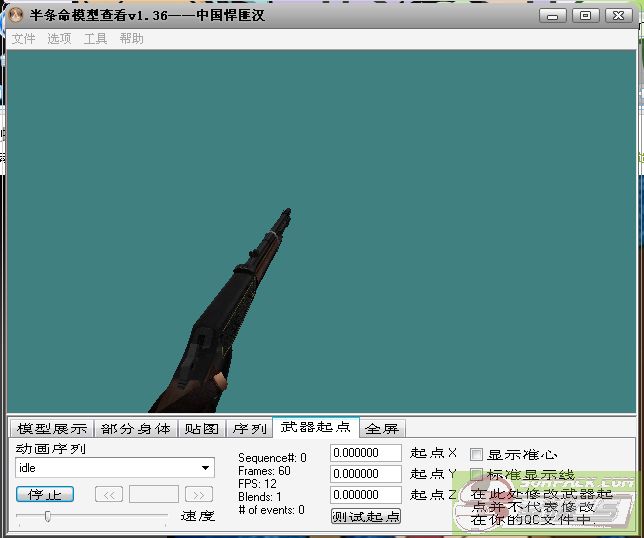
Task: Click the 起点 X input field
Action: (x=365, y=453)
